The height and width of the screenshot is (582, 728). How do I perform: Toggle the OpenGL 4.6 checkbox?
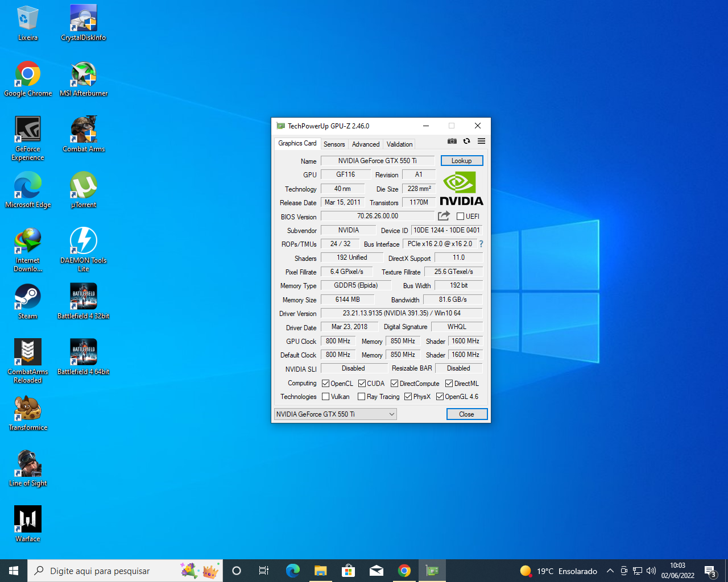[440, 397]
